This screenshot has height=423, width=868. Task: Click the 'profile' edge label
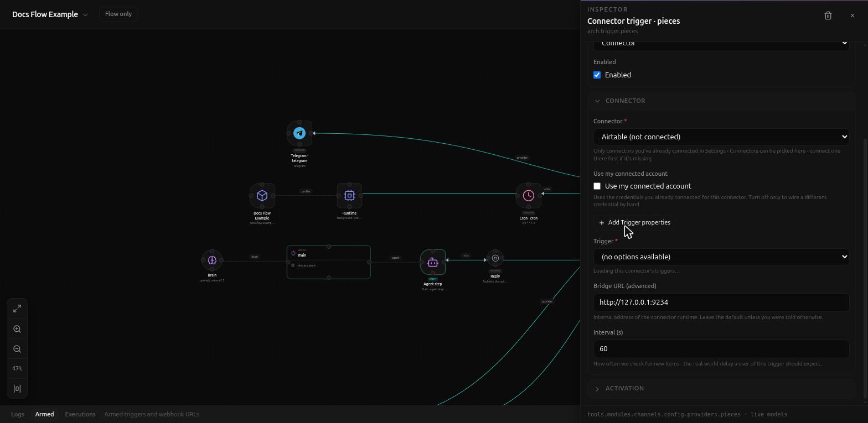(x=306, y=191)
